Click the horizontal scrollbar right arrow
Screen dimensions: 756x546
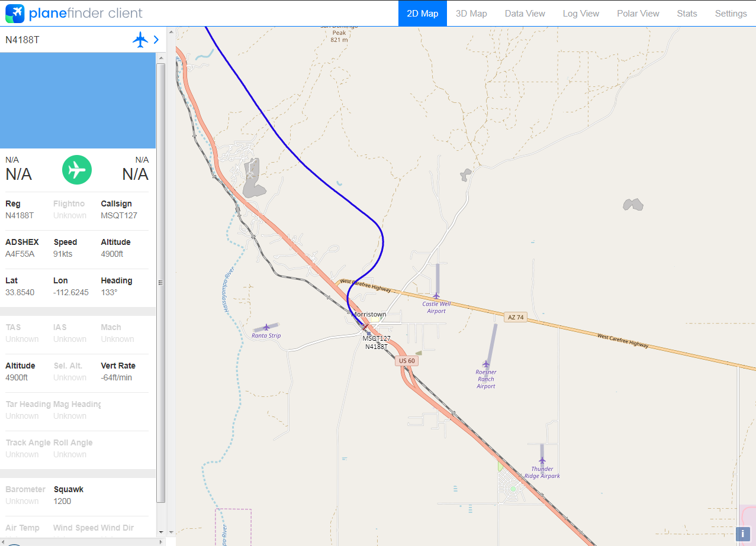[x=161, y=541]
